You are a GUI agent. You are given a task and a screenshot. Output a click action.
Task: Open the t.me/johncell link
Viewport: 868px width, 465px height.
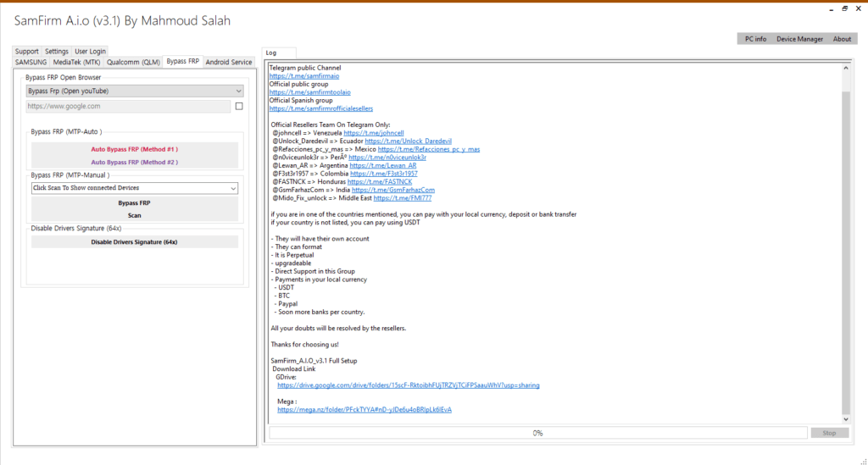(x=374, y=133)
